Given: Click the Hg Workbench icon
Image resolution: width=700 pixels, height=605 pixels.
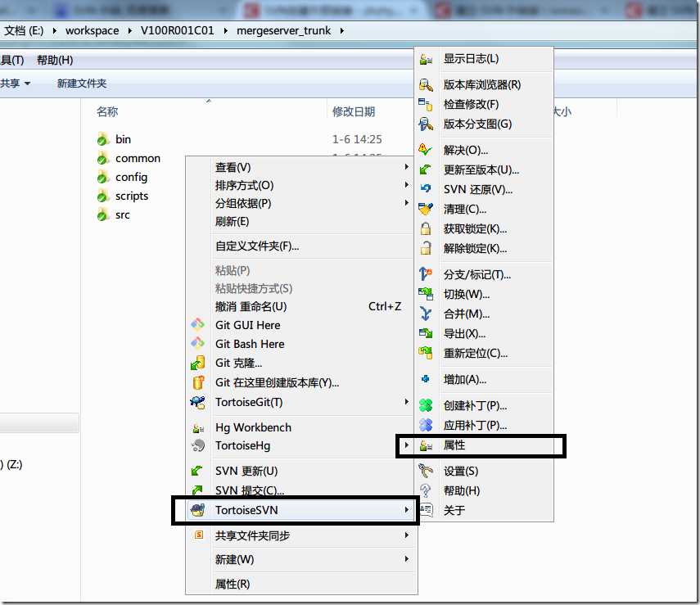Looking at the screenshot, I should (198, 427).
